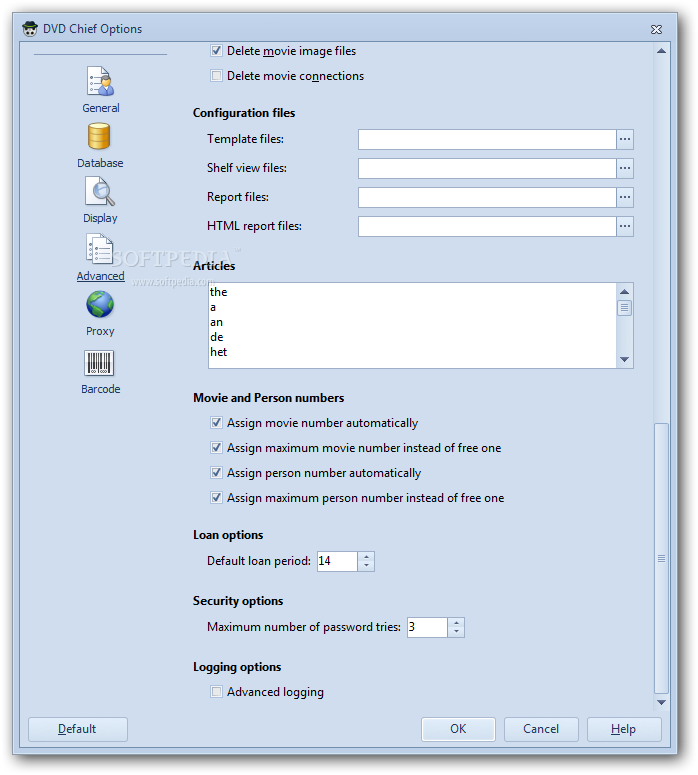The height and width of the screenshot is (775, 698).
Task: Click the Default button
Action: click(78, 729)
